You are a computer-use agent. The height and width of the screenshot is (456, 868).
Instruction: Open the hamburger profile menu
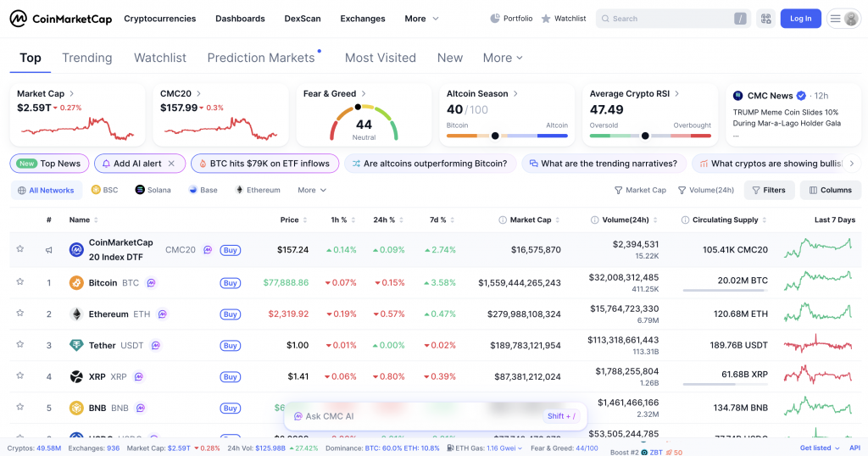843,19
